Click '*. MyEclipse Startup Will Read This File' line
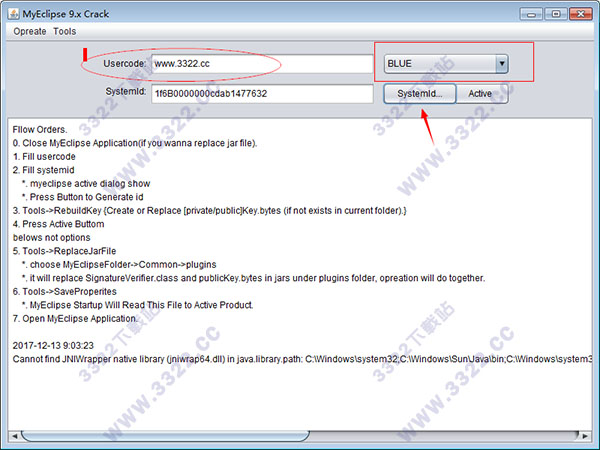 [x=137, y=305]
